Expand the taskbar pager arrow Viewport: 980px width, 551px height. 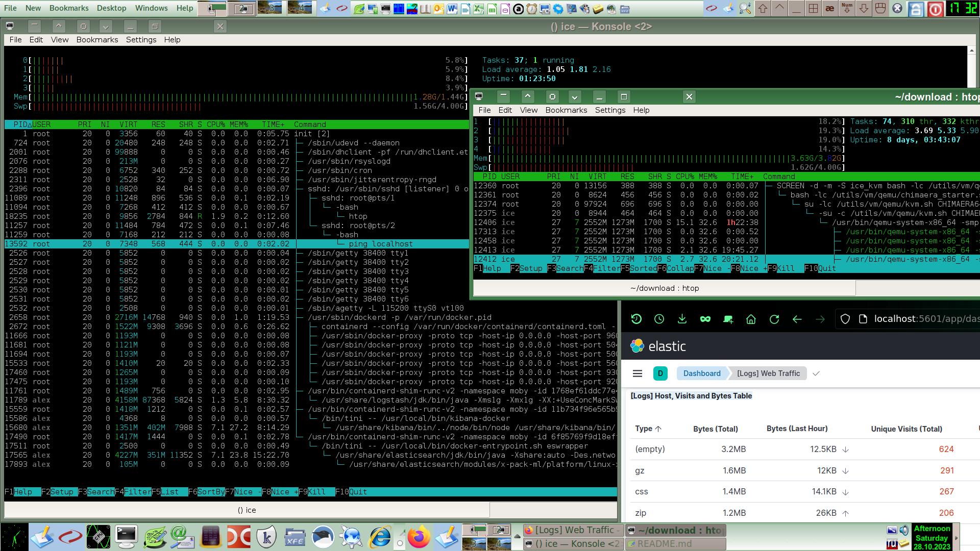tap(517, 537)
